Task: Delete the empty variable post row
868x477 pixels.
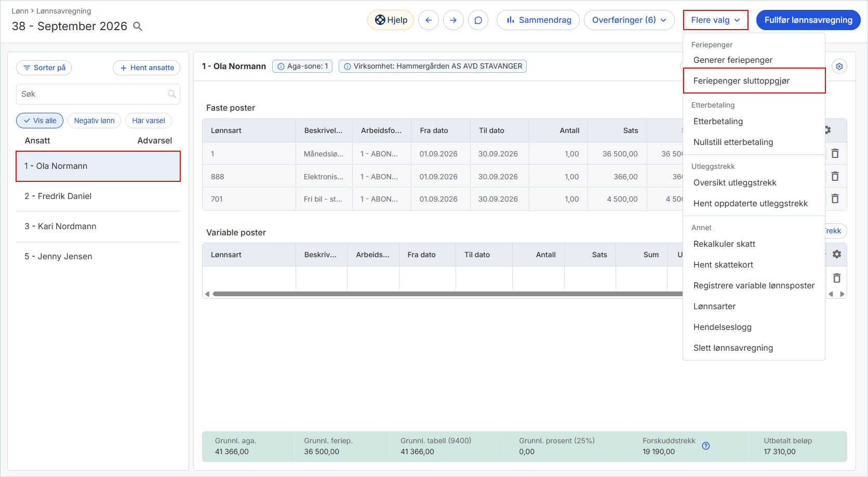Action: (x=837, y=278)
